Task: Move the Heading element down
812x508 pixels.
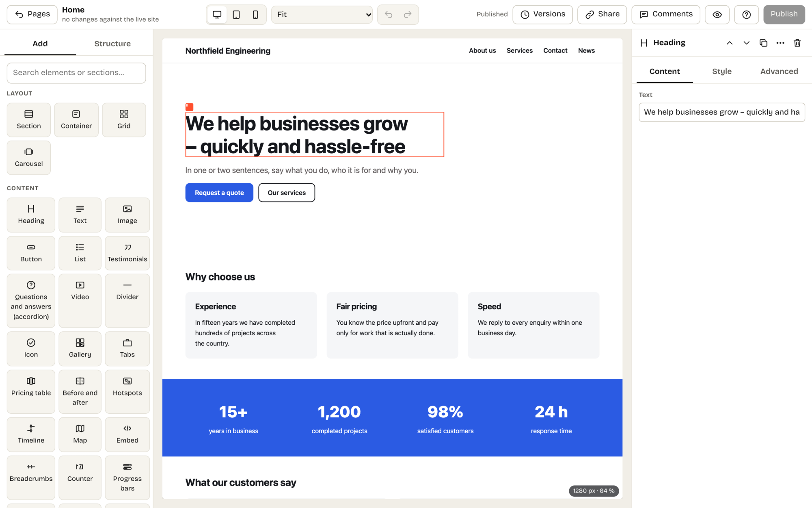Action: click(746, 43)
